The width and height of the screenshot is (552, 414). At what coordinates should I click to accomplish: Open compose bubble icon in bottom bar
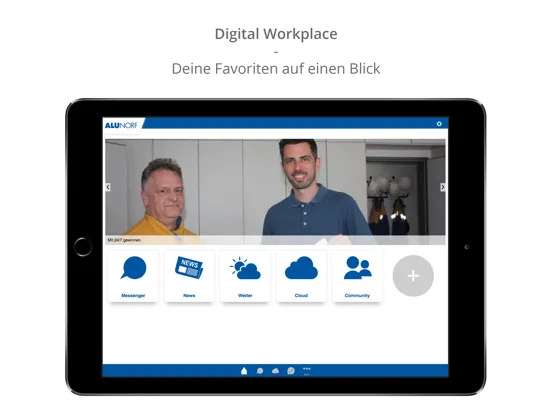[x=291, y=371]
